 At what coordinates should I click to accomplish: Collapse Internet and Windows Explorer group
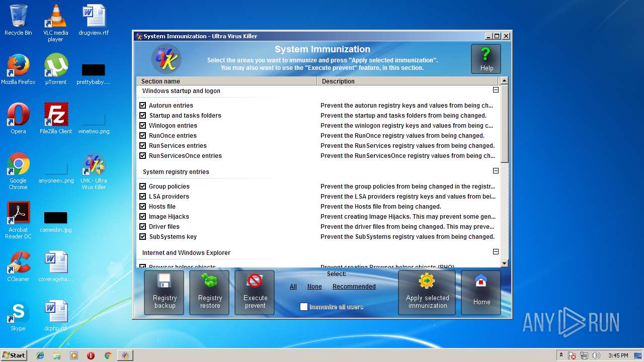pyautogui.click(x=496, y=252)
